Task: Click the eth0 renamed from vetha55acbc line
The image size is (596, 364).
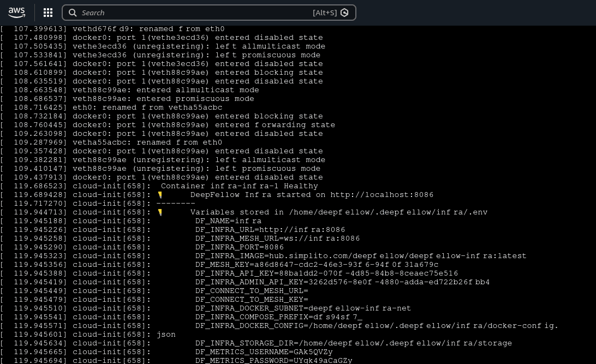Action: (x=148, y=107)
